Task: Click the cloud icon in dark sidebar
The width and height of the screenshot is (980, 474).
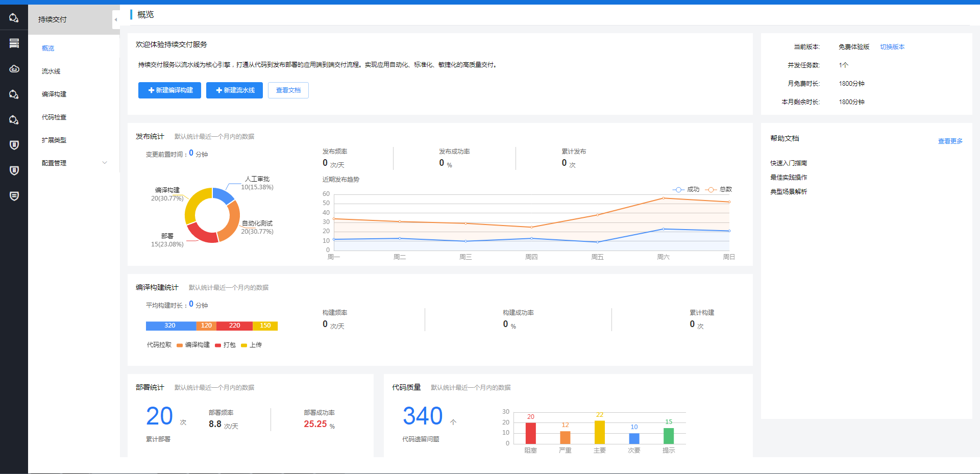Action: [14, 69]
